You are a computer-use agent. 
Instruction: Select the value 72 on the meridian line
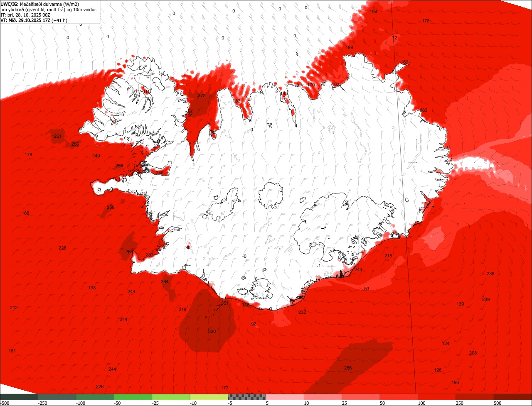tap(394, 38)
